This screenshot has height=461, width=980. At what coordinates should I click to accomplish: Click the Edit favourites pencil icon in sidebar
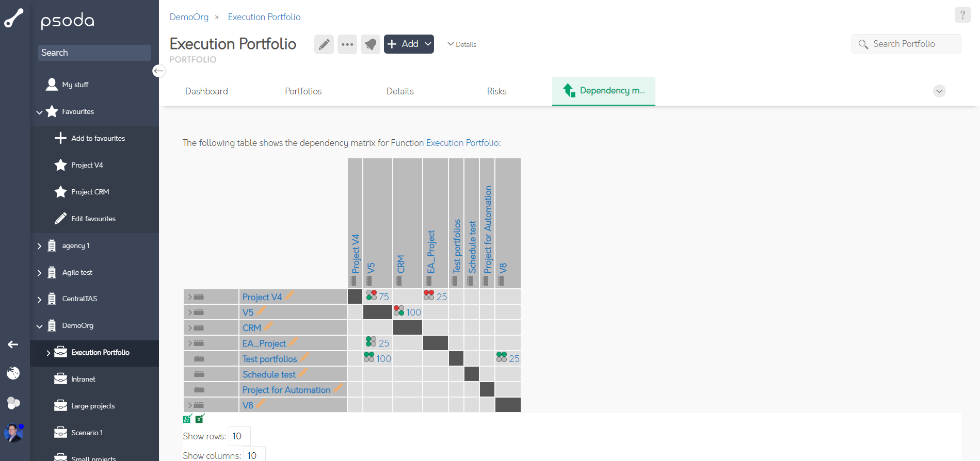(60, 218)
